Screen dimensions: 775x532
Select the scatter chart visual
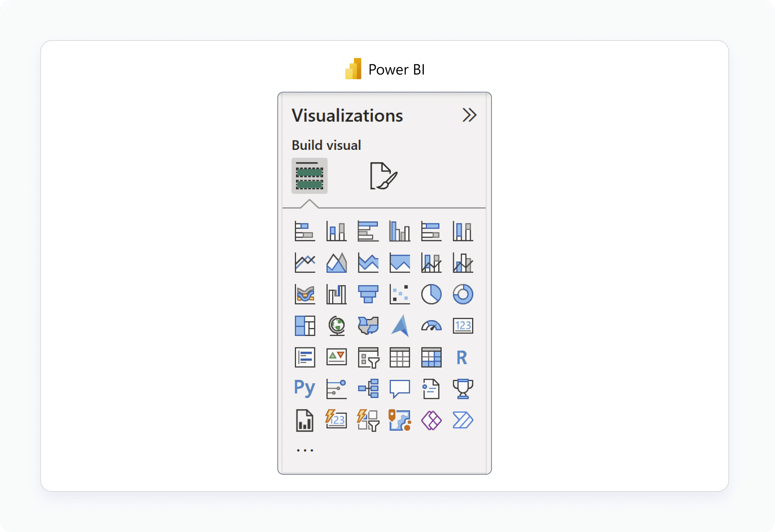pyautogui.click(x=399, y=294)
